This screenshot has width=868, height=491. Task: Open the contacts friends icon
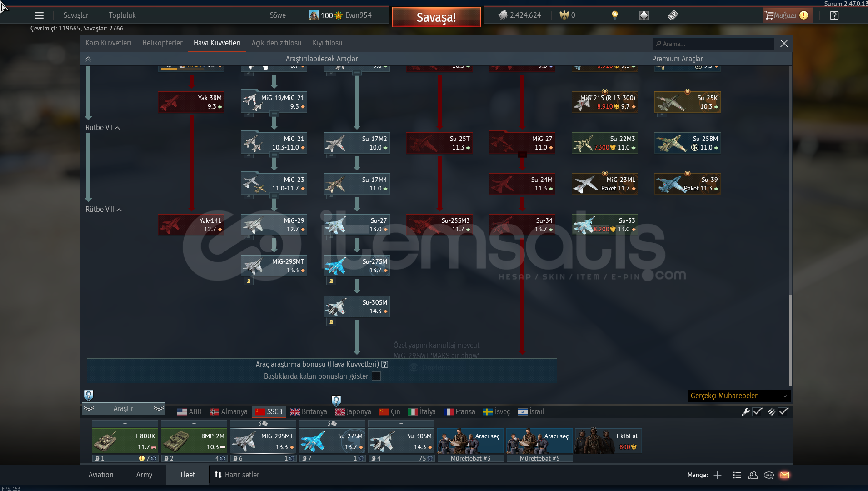753,475
